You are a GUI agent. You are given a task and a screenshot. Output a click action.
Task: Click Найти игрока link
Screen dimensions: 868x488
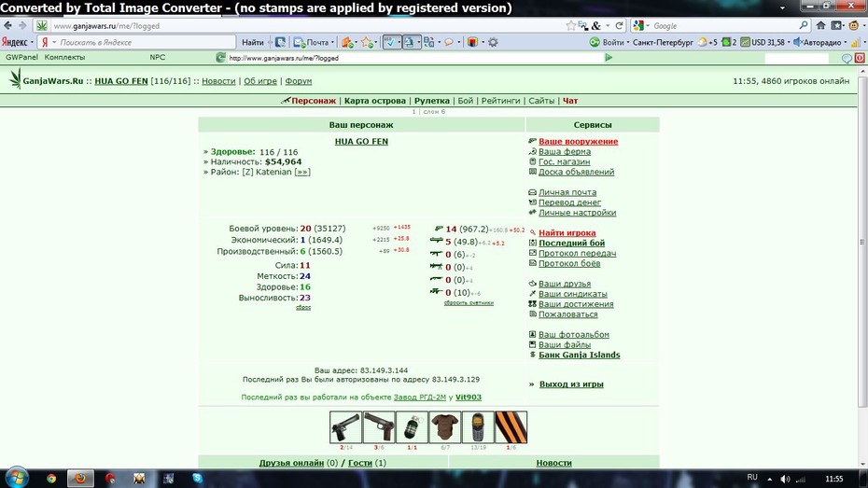(x=567, y=233)
